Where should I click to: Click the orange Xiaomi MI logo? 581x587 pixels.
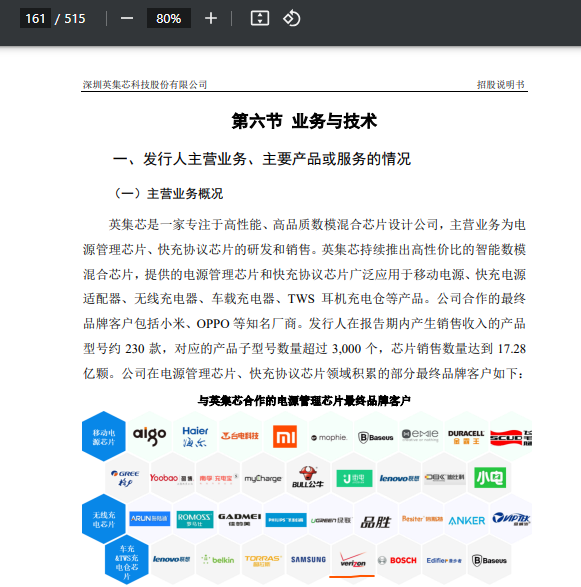point(285,437)
